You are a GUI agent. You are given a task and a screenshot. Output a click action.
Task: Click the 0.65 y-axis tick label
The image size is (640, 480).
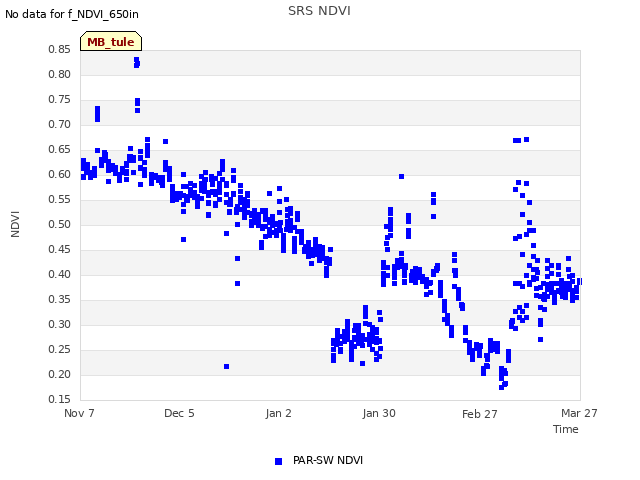[59, 149]
